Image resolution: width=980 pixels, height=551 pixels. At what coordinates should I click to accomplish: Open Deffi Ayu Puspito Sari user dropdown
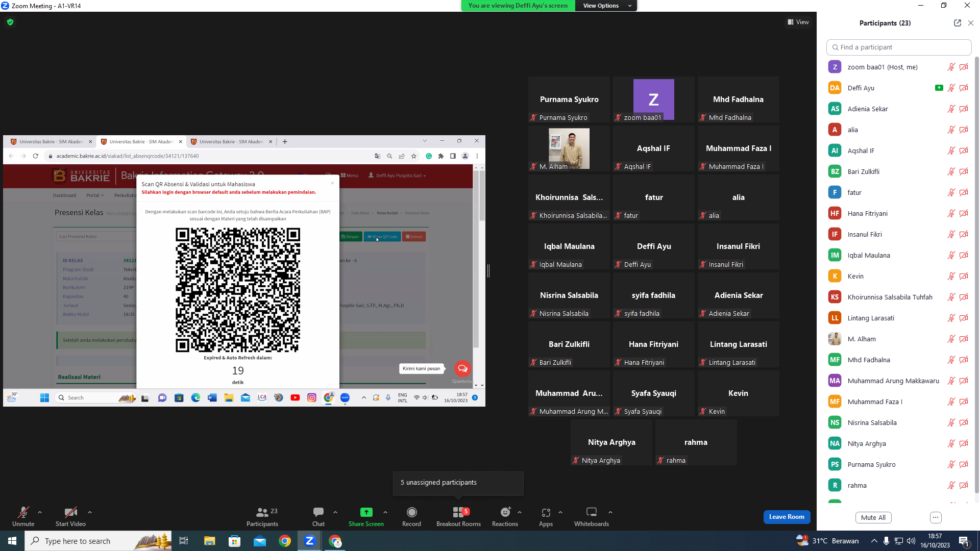pos(397,176)
